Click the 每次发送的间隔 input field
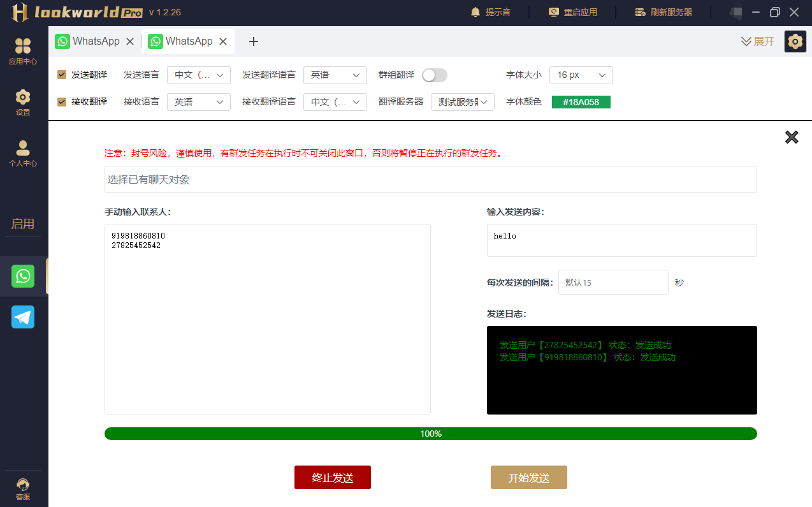The image size is (812, 507). [x=613, y=283]
